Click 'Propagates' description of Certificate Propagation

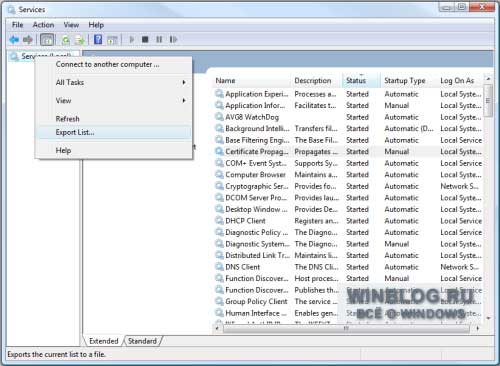(316, 152)
